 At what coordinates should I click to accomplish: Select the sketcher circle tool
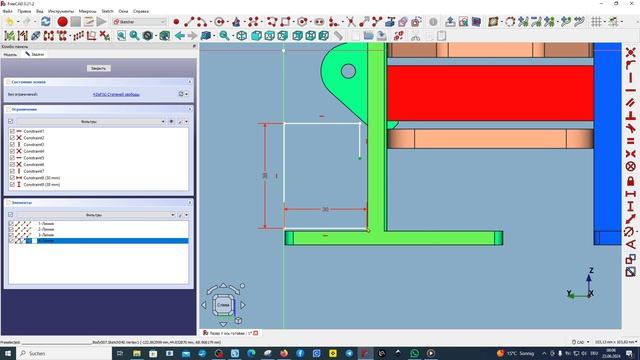(219, 22)
